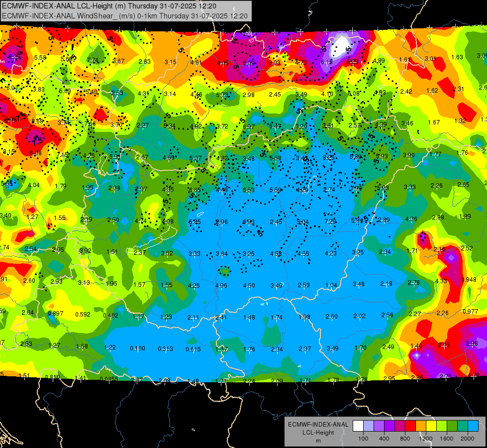Click the wind shear value '5.07'

pyautogui.click(x=195, y=159)
